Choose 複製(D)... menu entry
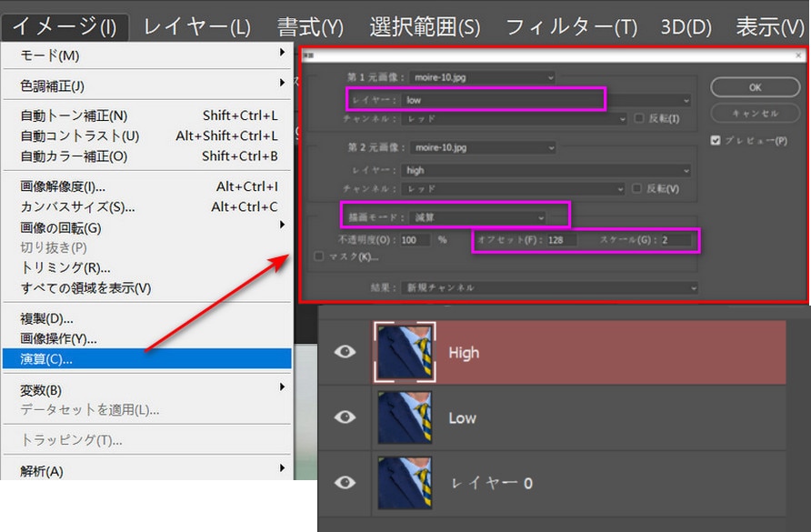The width and height of the screenshot is (811, 532). coord(147,318)
